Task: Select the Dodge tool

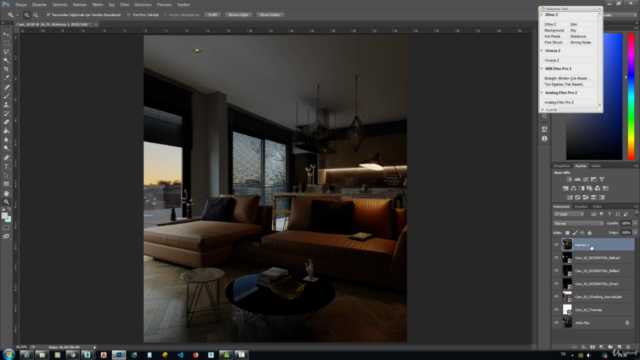Action: coord(6,148)
